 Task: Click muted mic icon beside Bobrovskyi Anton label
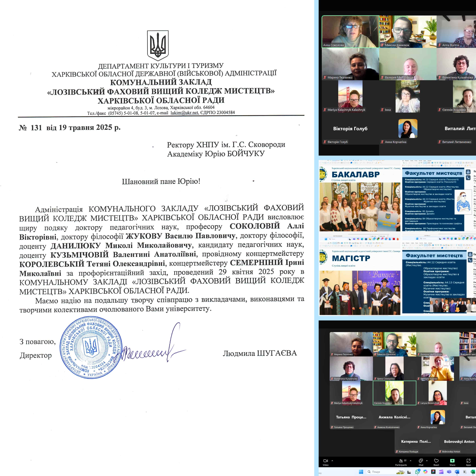[440, 452]
